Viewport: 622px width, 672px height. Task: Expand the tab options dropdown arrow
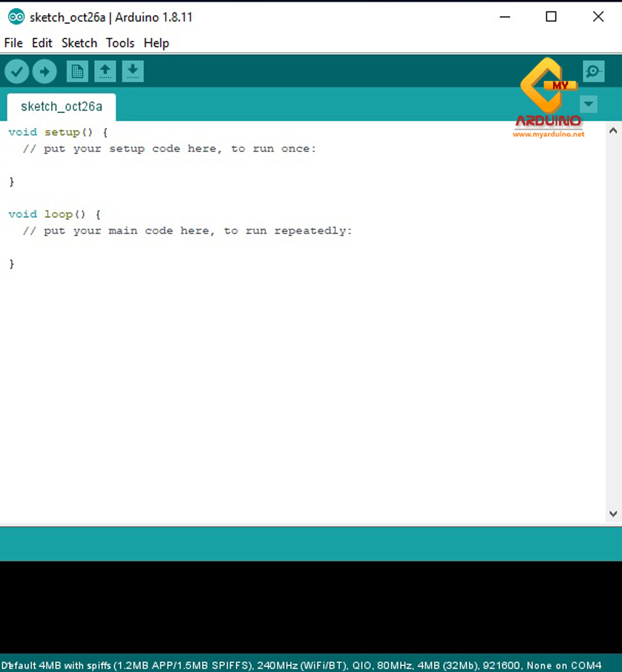[x=588, y=104]
